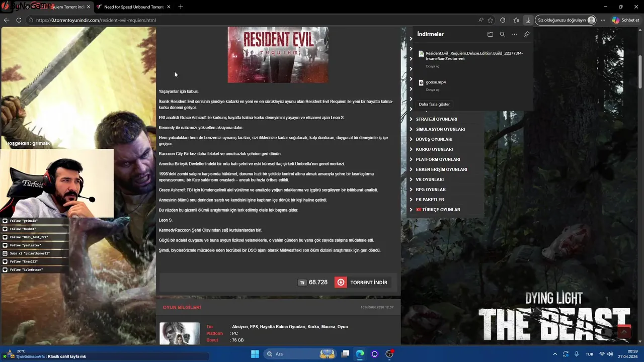Click the site info lock icon
This screenshot has width=644, height=362.
pos(31,20)
